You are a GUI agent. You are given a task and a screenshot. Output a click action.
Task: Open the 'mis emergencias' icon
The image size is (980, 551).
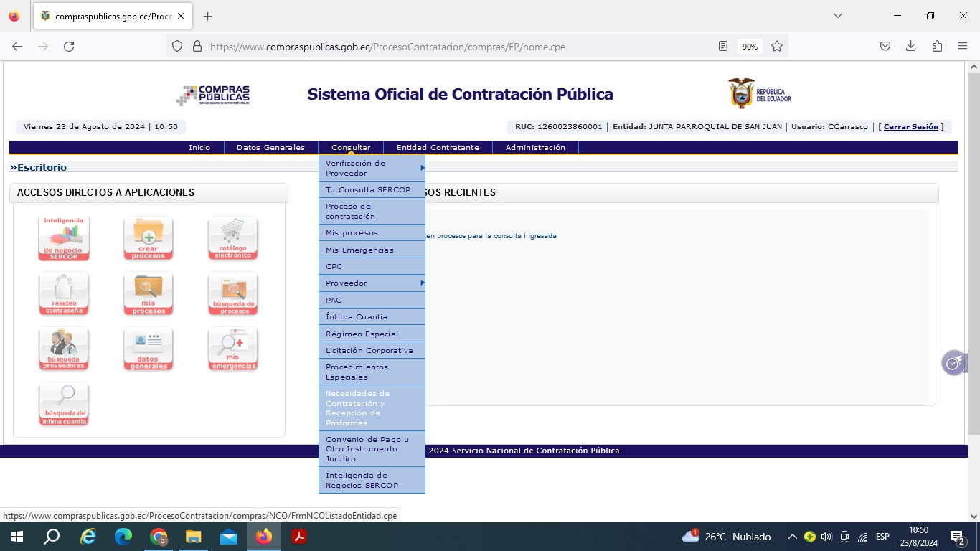click(233, 349)
